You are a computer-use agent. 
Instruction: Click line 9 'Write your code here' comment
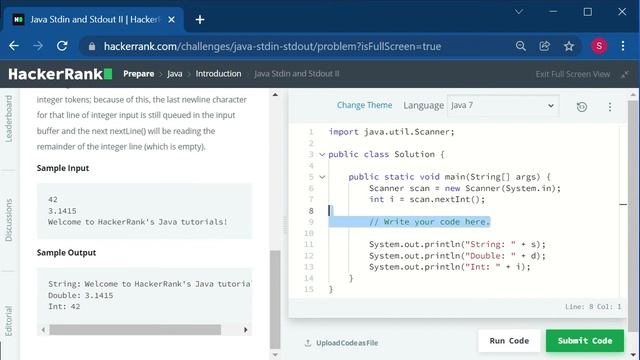(429, 222)
